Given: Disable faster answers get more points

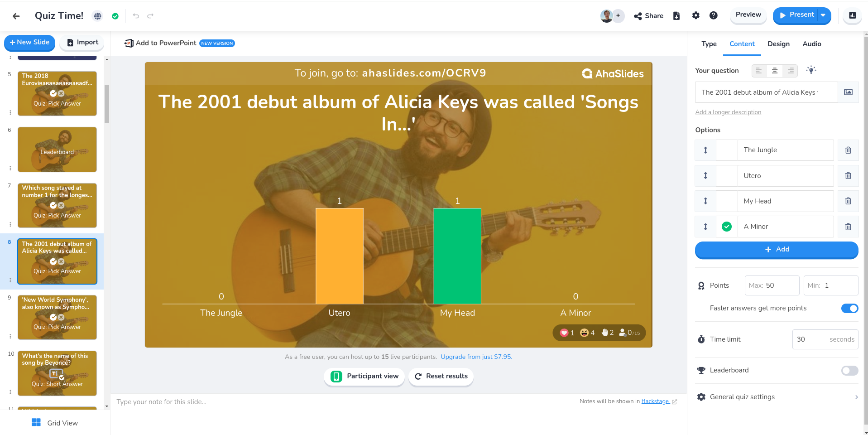Looking at the screenshot, I should click(x=849, y=308).
